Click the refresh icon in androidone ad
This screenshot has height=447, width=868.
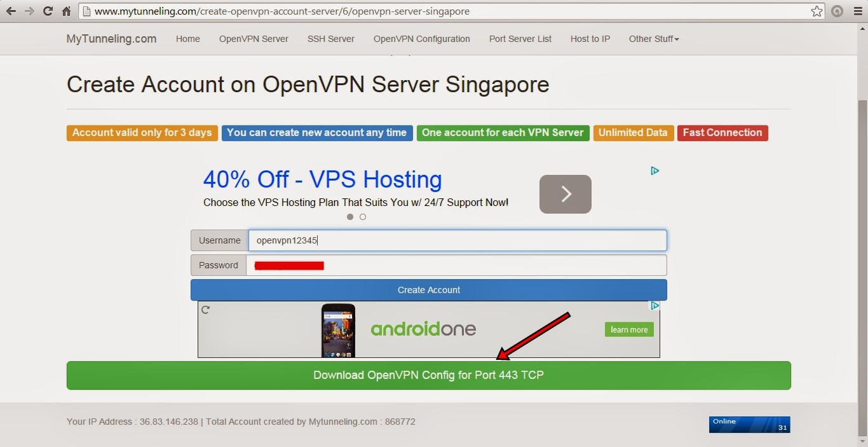(205, 310)
